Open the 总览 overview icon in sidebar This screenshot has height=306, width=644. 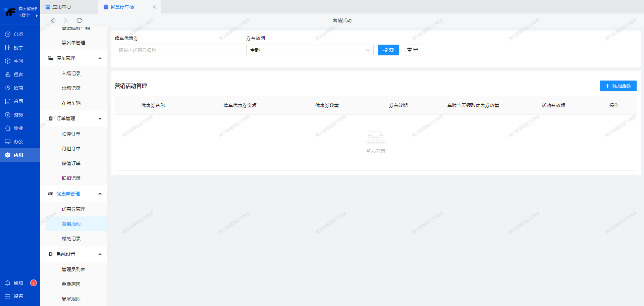(8, 34)
